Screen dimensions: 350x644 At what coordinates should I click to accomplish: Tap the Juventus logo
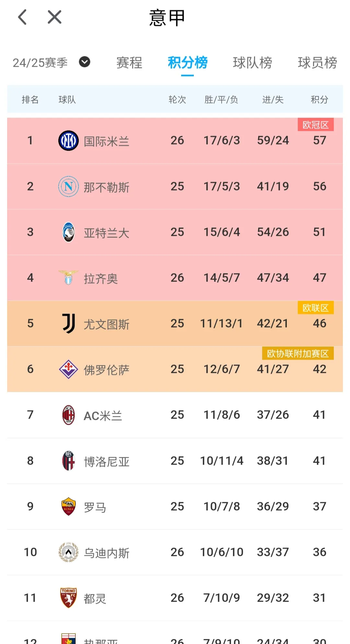pos(68,323)
